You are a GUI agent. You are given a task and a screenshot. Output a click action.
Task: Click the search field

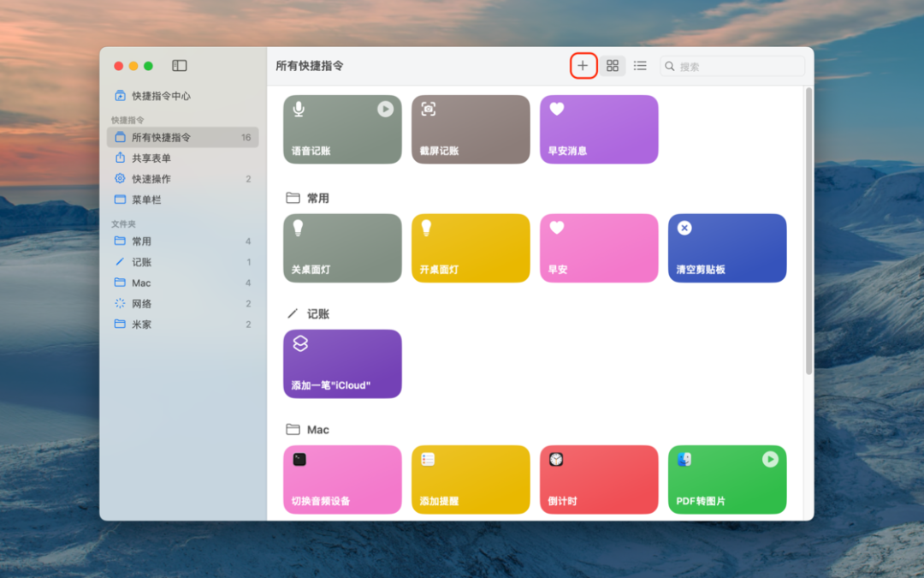click(x=732, y=66)
